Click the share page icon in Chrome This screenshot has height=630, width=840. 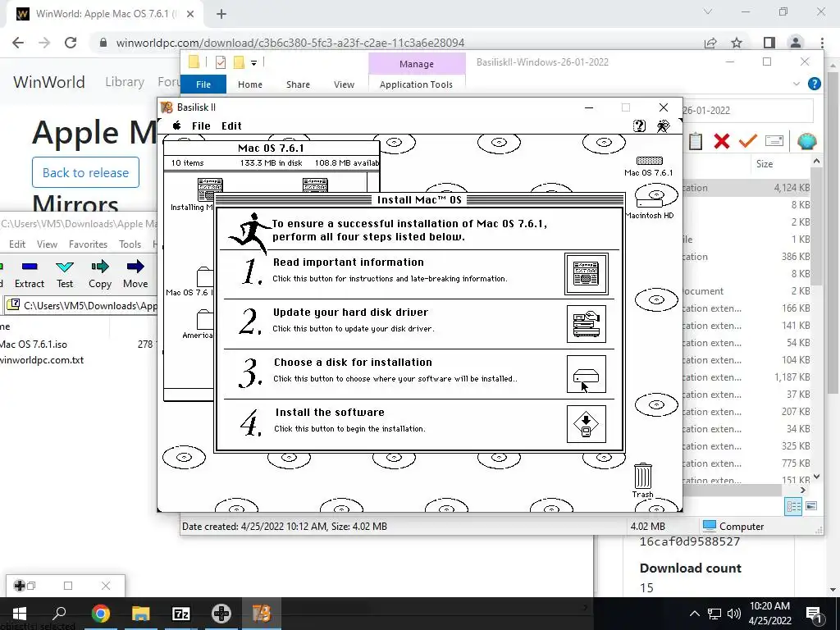coord(710,43)
